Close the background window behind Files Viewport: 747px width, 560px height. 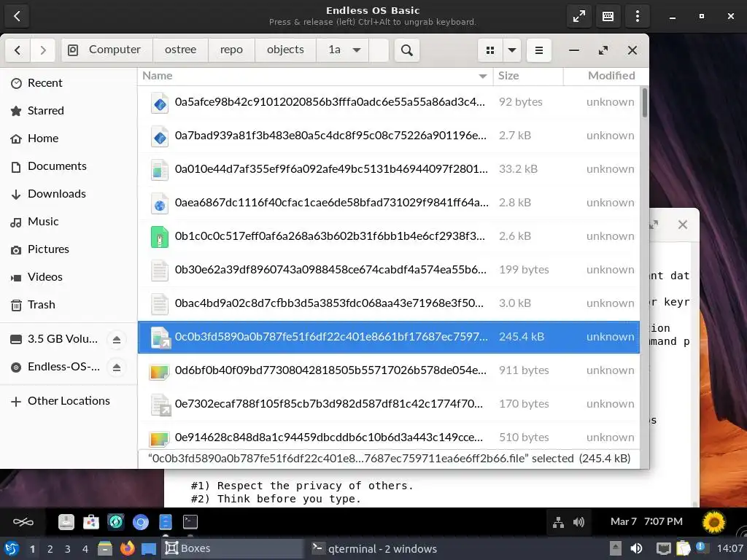tap(683, 225)
